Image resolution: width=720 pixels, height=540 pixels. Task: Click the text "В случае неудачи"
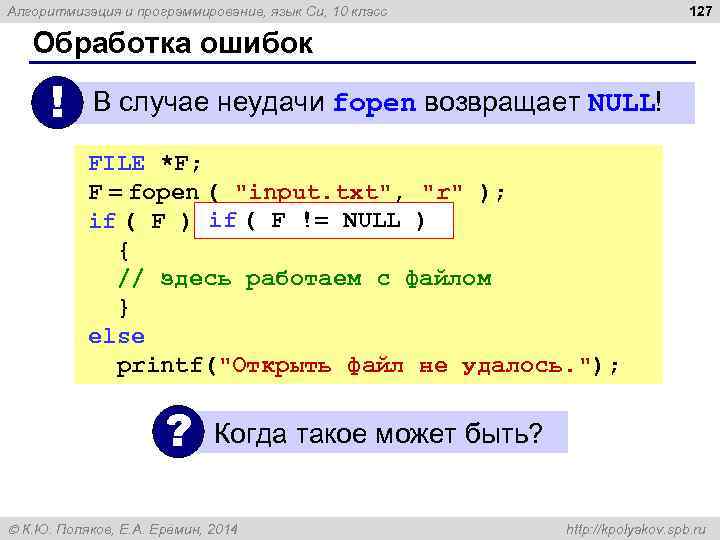pos(209,101)
